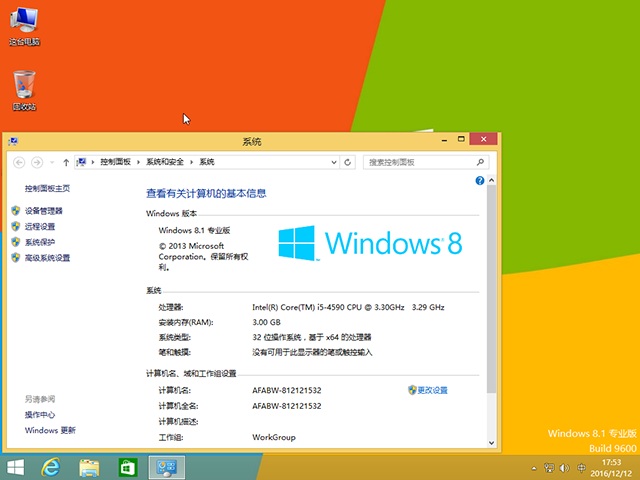Expand the address bar history dropdown
640x480 pixels.
tap(334, 162)
